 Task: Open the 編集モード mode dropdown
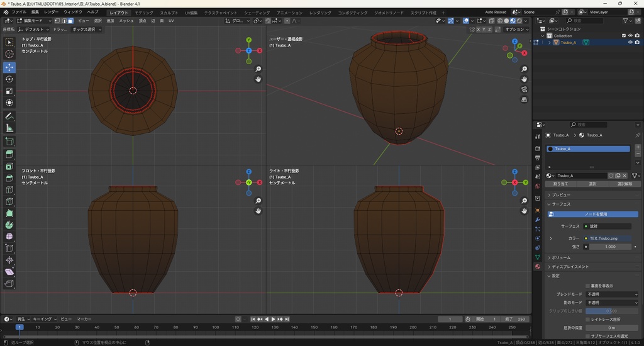(34, 21)
